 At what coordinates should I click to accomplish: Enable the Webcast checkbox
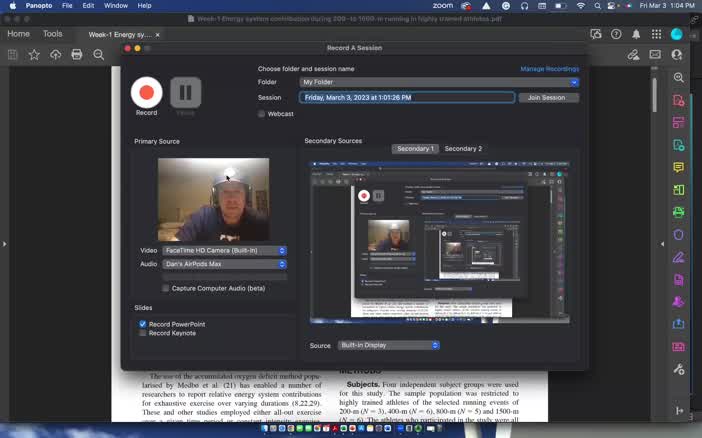[x=262, y=114]
